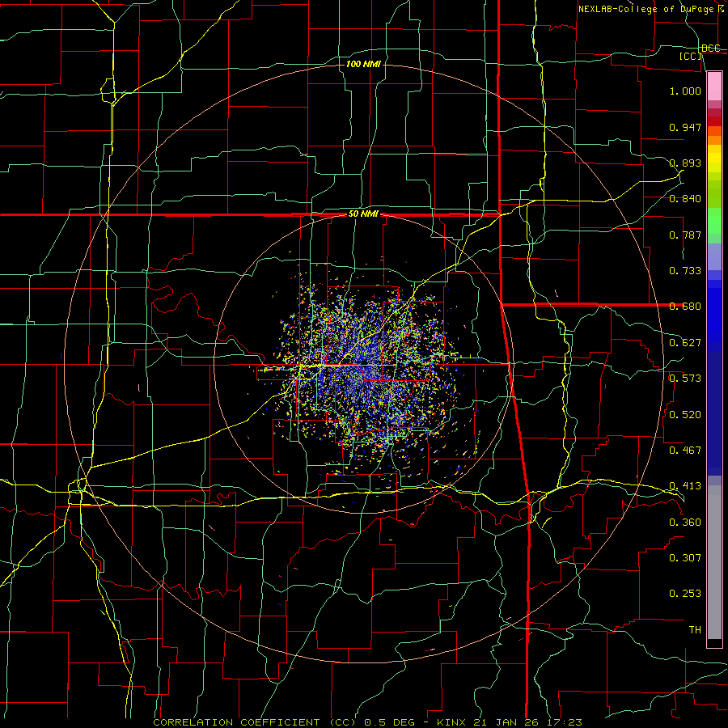Click the TH threshold label on legend

click(x=695, y=630)
